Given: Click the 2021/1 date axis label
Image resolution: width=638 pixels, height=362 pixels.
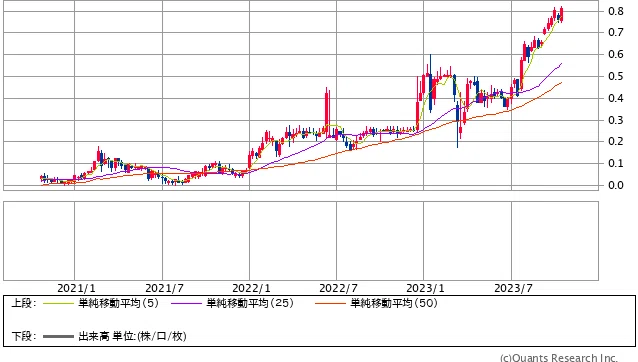Looking at the screenshot, I should (x=76, y=288).
